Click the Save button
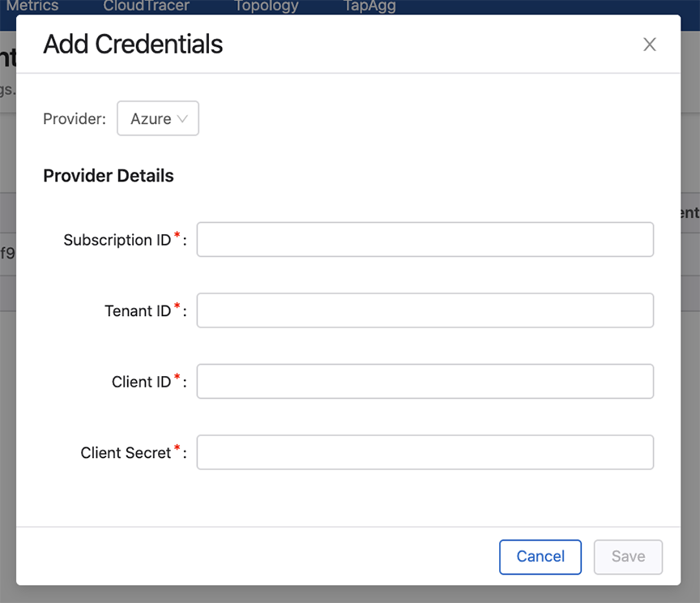 click(x=628, y=557)
